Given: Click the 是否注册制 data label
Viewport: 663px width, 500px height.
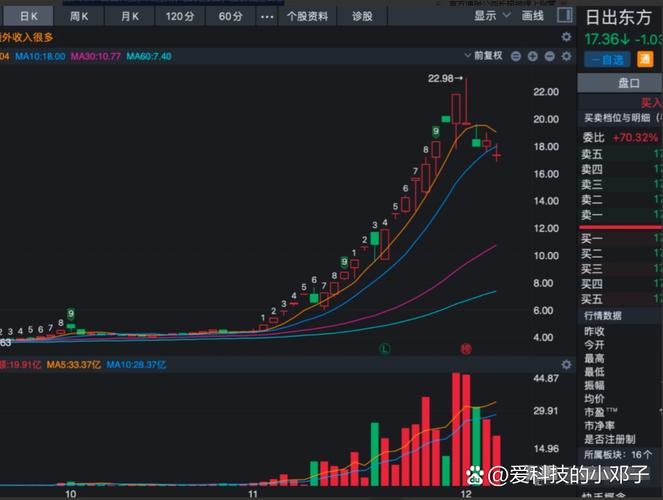Looking at the screenshot, I should pyautogui.click(x=610, y=439).
